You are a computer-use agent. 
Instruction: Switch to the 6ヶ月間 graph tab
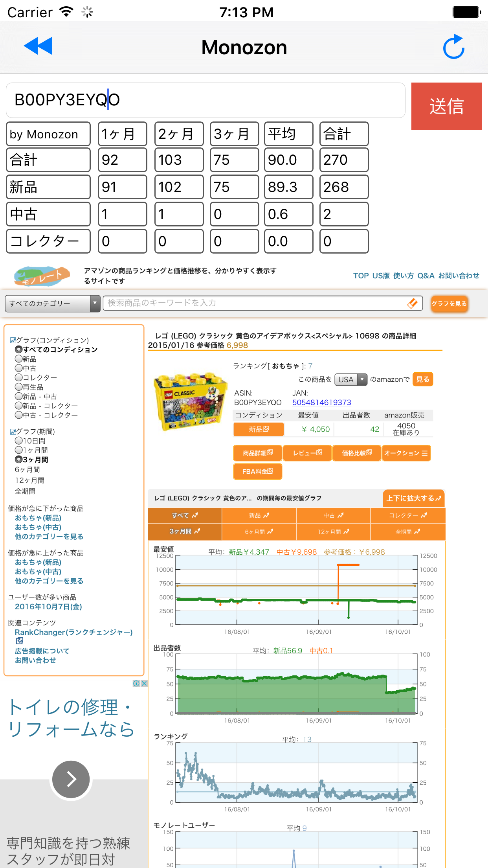coord(259,531)
